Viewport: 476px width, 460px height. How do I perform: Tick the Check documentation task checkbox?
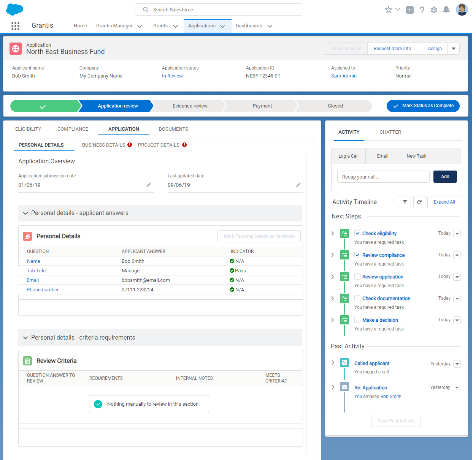[x=357, y=298]
